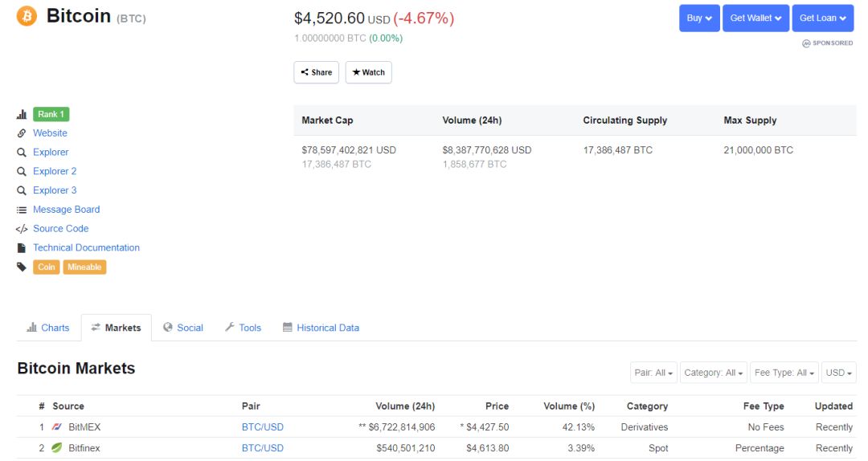The width and height of the screenshot is (868, 461).
Task: Click the code brackets icon beside Source Code
Action: pyautogui.click(x=22, y=229)
